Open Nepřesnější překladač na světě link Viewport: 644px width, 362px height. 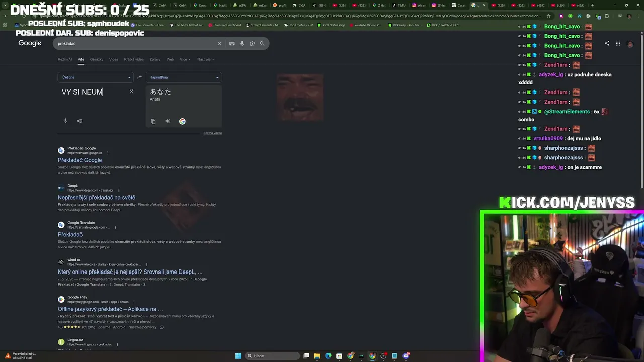tap(97, 198)
